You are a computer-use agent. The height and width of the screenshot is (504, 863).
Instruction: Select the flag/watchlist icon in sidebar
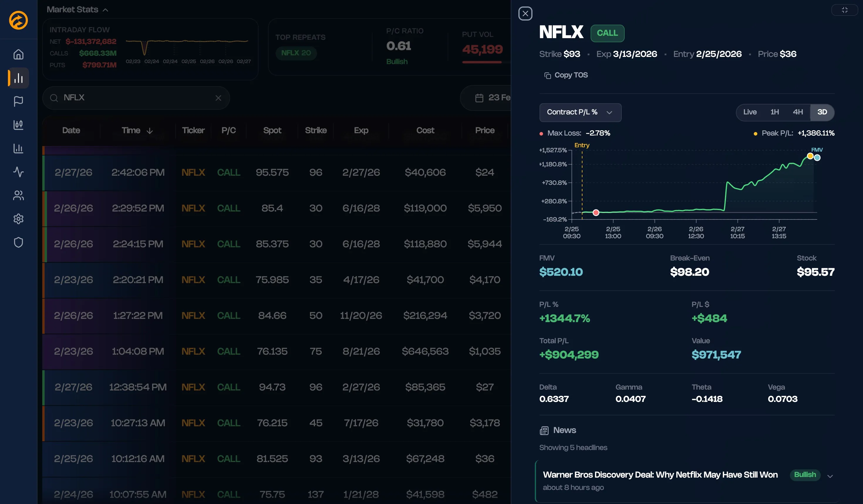18,101
